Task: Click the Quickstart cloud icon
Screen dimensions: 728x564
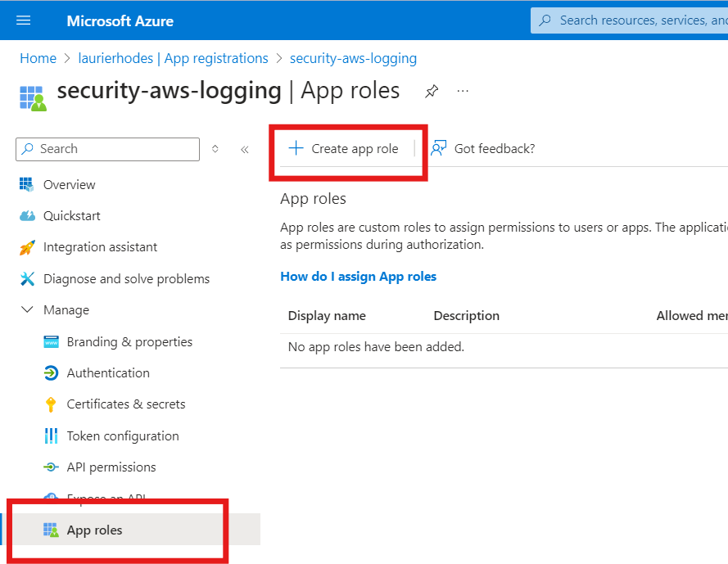Action: (x=27, y=216)
